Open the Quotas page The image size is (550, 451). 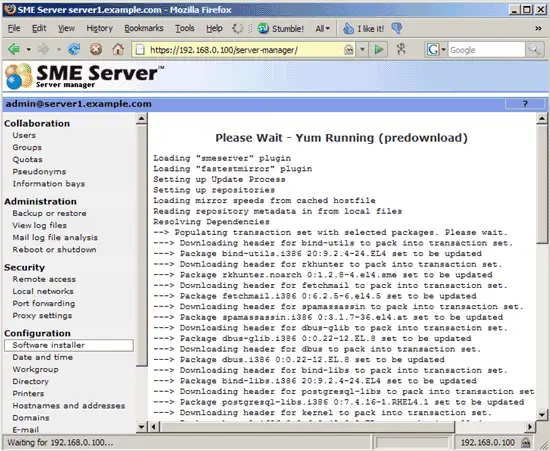(x=27, y=160)
